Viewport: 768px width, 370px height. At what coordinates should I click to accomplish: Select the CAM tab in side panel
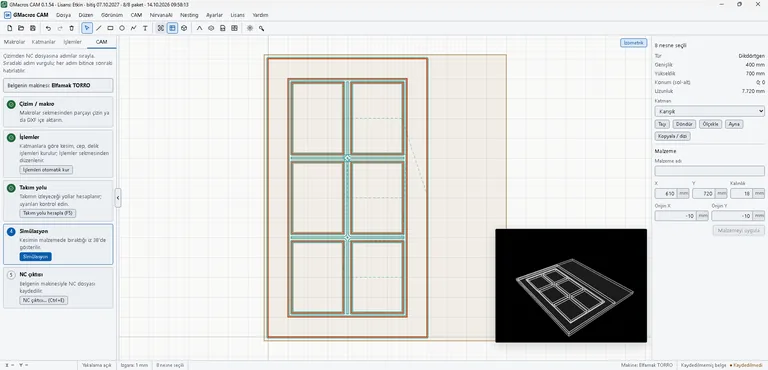(101, 42)
